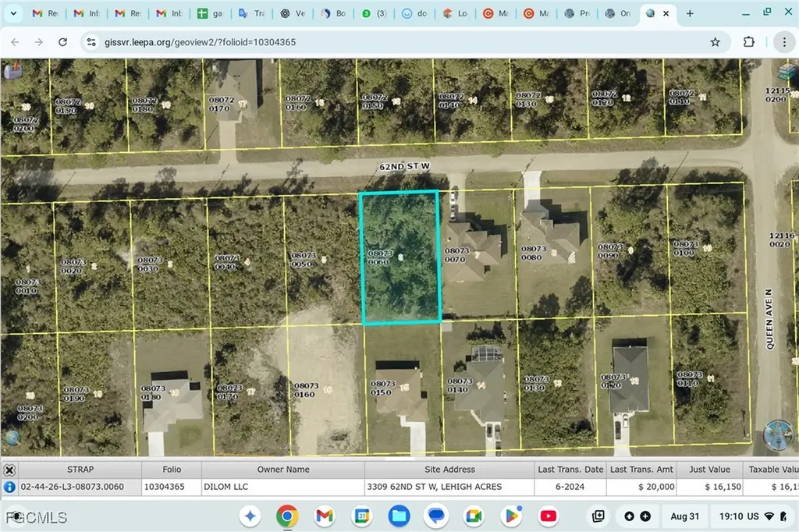
Task: Select the gissvr.leepa.org tab
Action: (x=652, y=13)
